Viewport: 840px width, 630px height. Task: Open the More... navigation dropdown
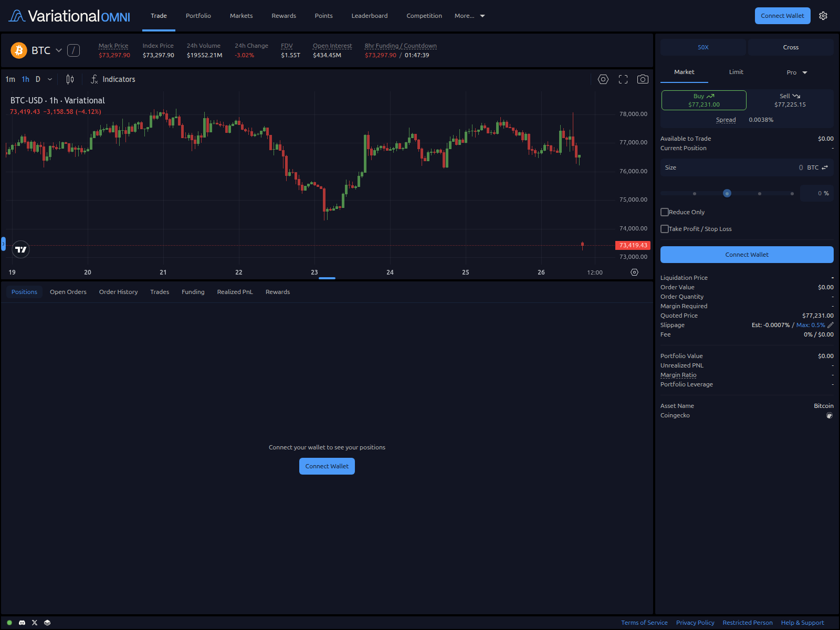(x=469, y=16)
